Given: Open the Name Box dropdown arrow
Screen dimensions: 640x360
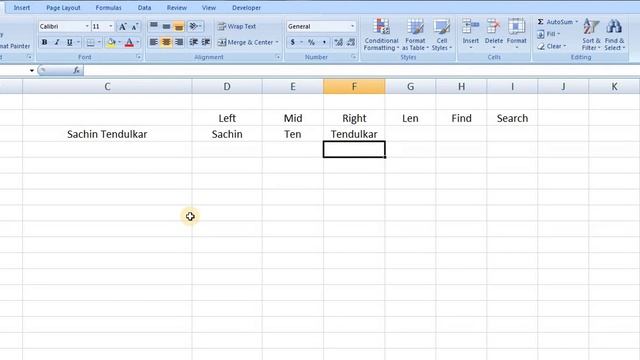Looking at the screenshot, I should tap(31, 70).
